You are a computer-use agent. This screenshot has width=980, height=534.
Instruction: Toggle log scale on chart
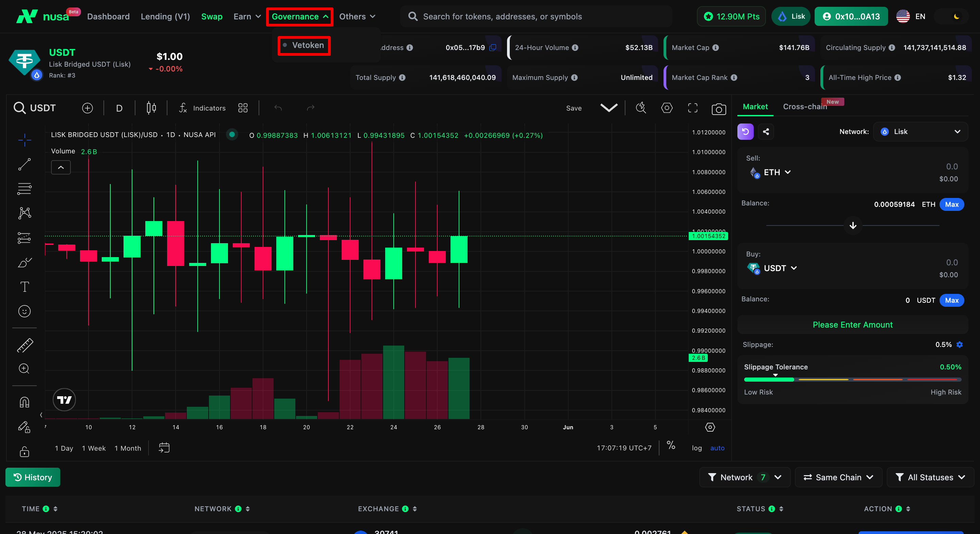click(697, 448)
